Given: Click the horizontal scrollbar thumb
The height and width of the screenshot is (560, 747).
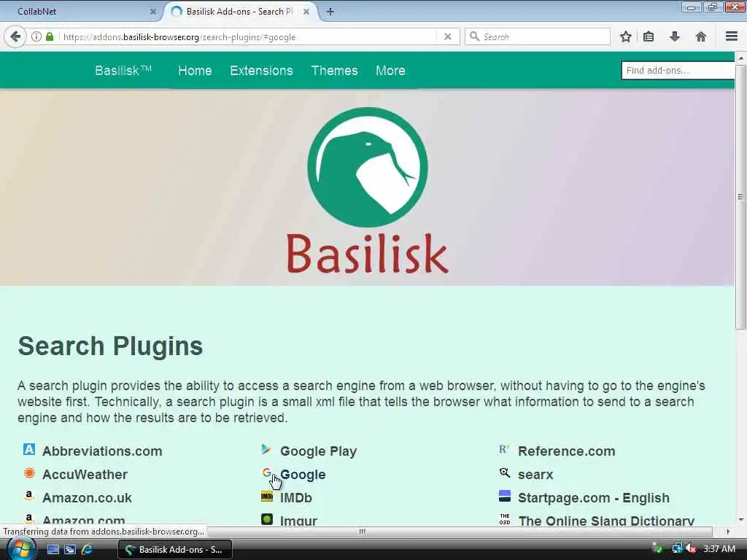Looking at the screenshot, I should pyautogui.click(x=362, y=531).
